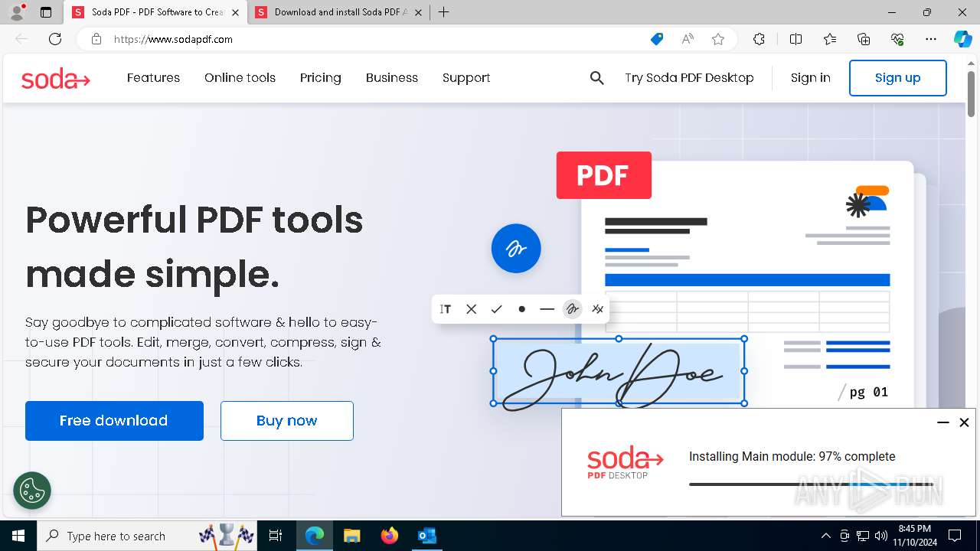The height and width of the screenshot is (551, 980).
Task: Open File Explorer from taskbar
Action: pos(351,536)
